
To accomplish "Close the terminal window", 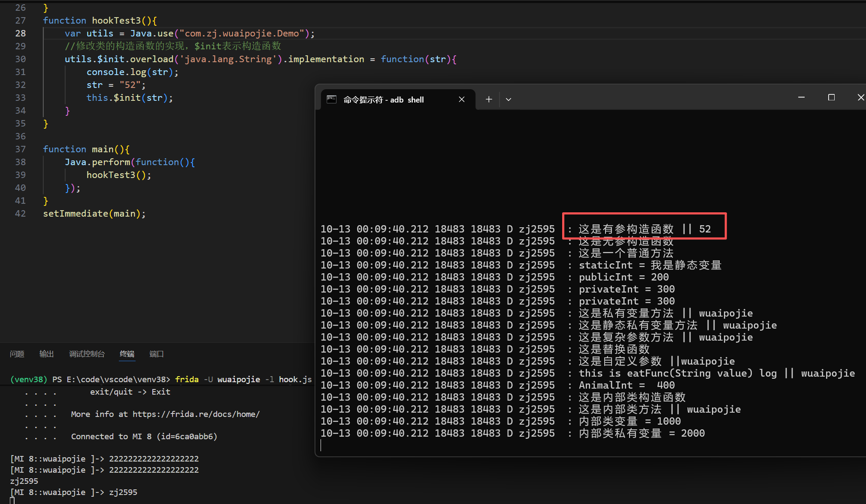I will pos(860,98).
